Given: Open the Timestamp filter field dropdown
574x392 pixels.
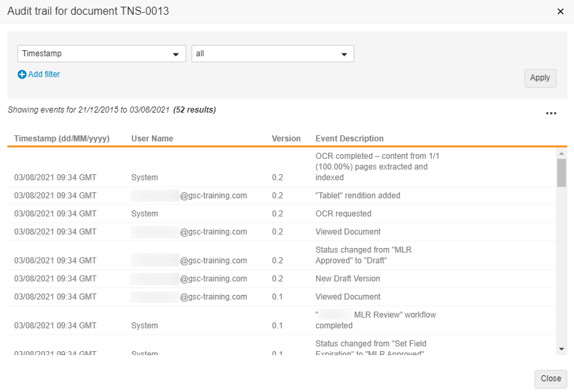Looking at the screenshot, I should pos(101,54).
